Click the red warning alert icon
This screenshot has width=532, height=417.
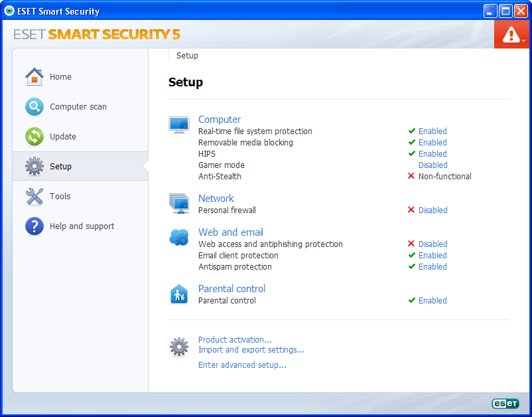(x=511, y=35)
